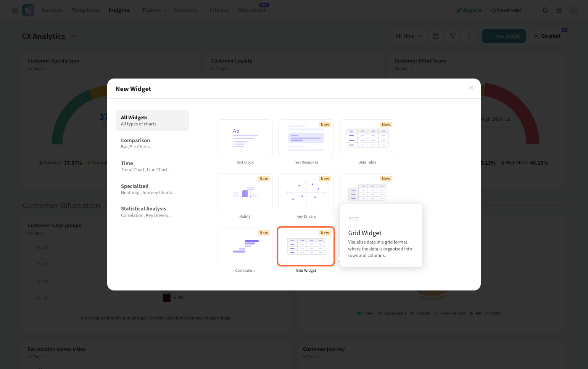Choose the Text Response widget

pyautogui.click(x=306, y=138)
